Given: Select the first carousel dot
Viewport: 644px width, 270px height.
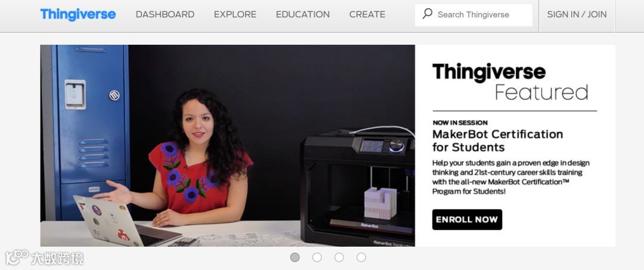Looking at the screenshot, I should [x=295, y=257].
